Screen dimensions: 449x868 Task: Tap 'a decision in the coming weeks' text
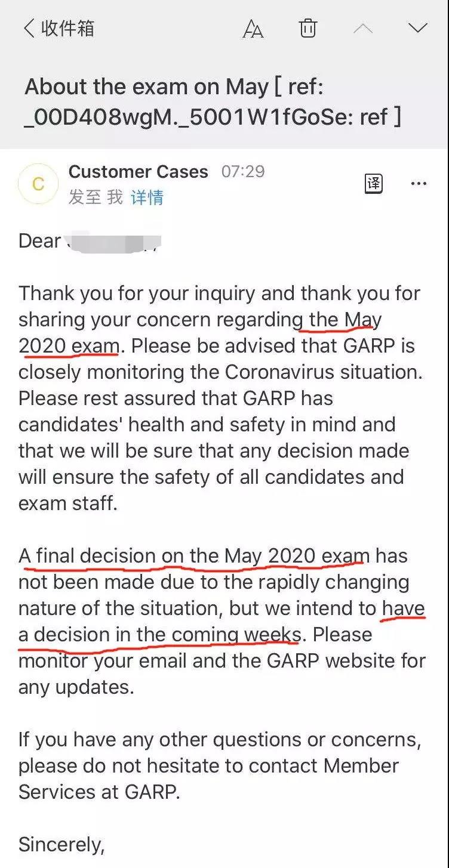159,635
